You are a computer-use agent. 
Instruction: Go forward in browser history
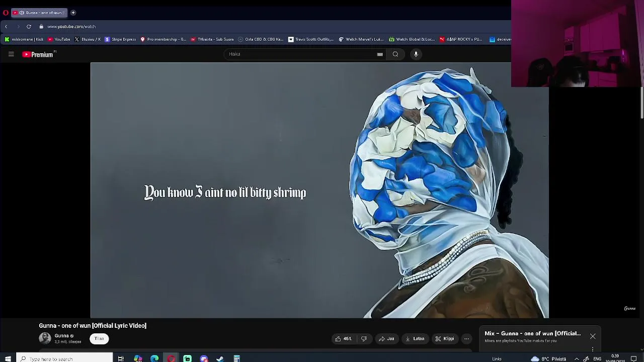(18, 27)
